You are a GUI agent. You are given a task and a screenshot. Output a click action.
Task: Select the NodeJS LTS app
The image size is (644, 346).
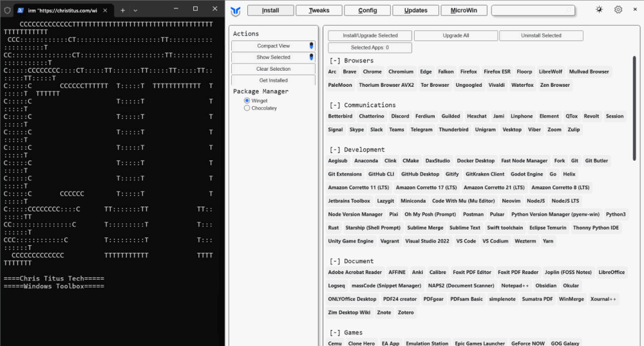[565, 201]
